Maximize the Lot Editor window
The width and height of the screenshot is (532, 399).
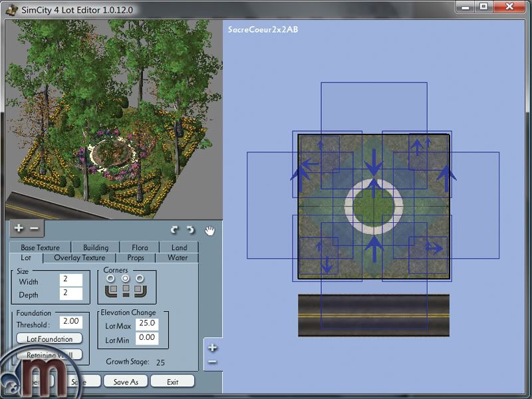click(x=484, y=7)
